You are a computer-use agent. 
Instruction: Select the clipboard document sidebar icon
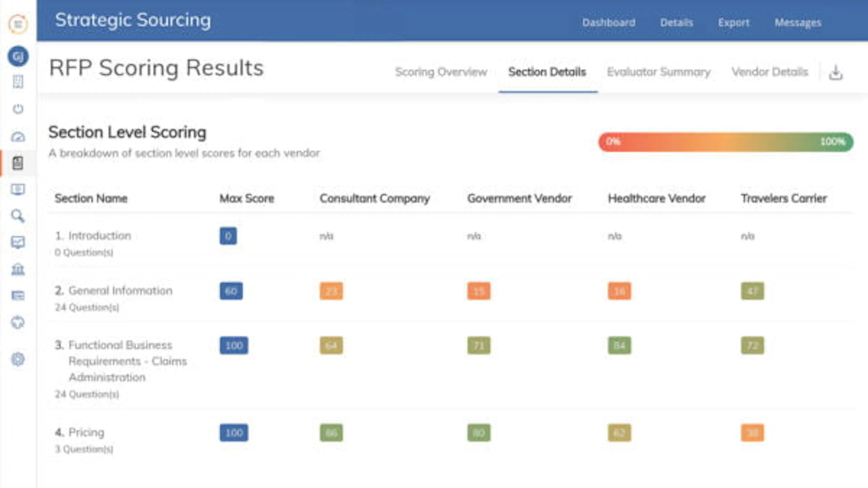tap(18, 163)
